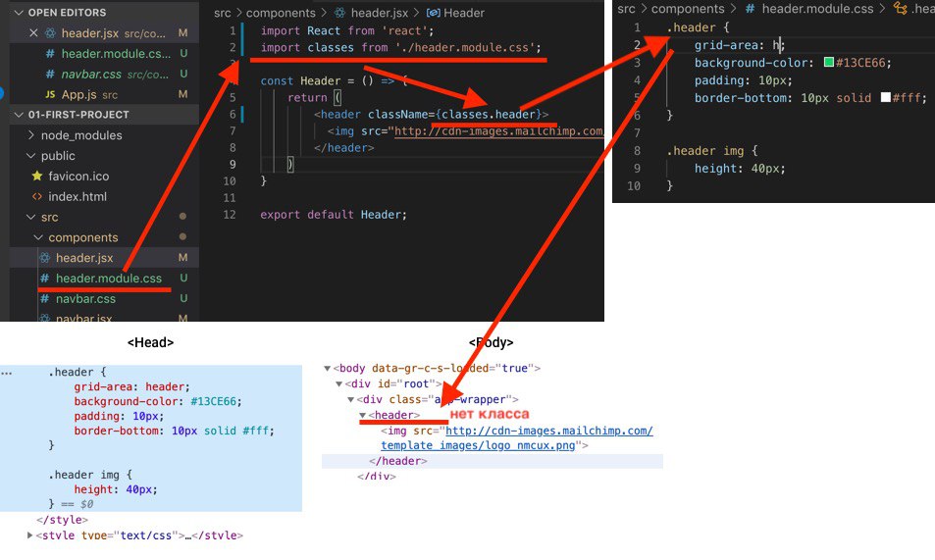Select favicon.ico in the file tree
The image size is (935, 560).
tap(78, 176)
